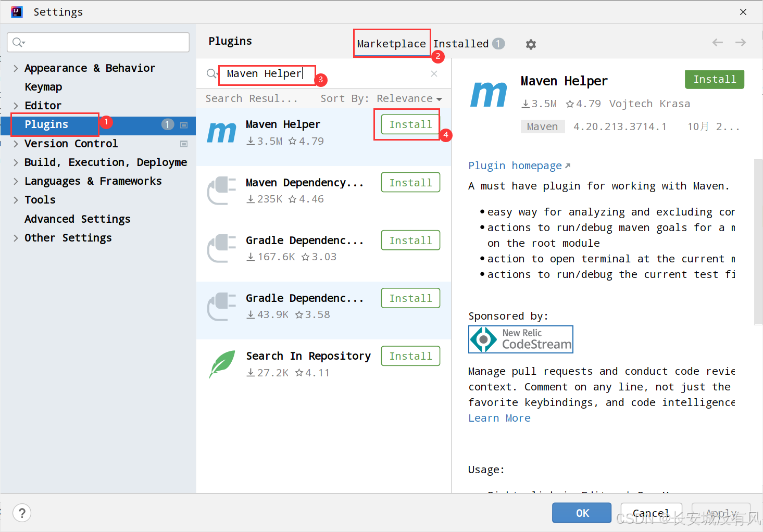
Task: Click the green Install button in details pane
Action: point(715,79)
